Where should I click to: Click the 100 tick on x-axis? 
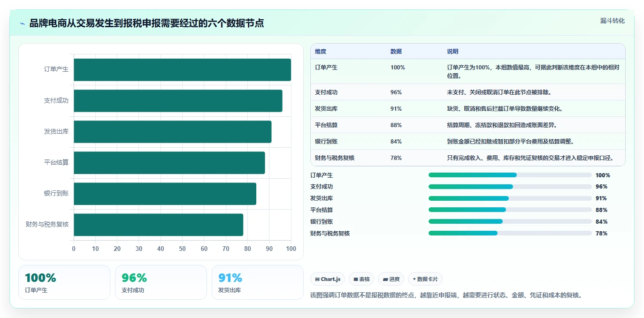tap(291, 249)
